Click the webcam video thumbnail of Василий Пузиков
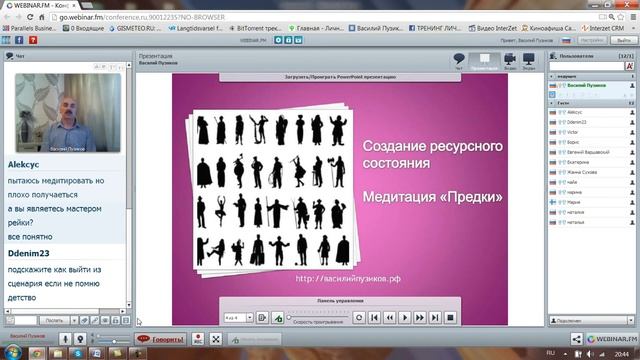The width and height of the screenshot is (640, 360). point(68,113)
